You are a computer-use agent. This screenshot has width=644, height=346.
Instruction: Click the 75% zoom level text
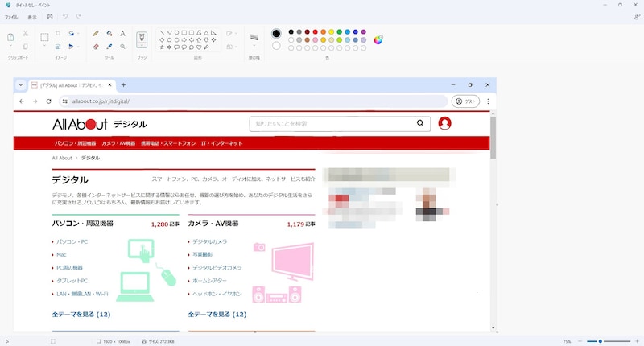point(567,341)
